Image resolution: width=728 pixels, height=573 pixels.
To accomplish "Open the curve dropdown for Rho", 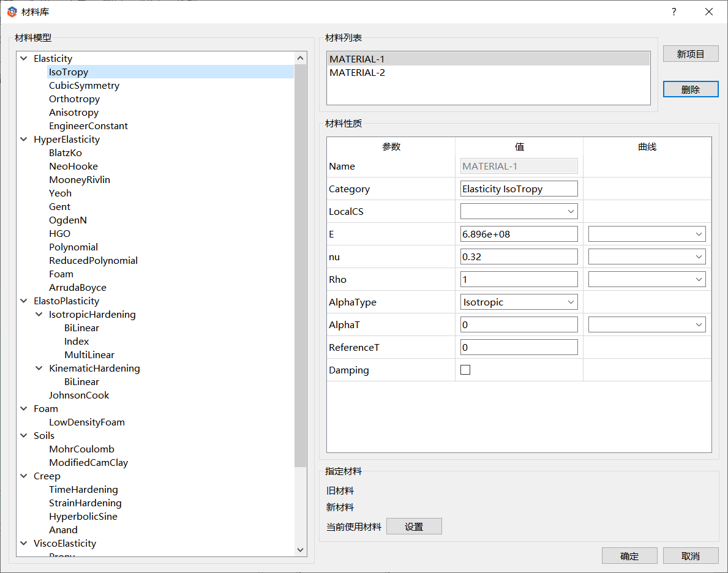I will click(647, 279).
